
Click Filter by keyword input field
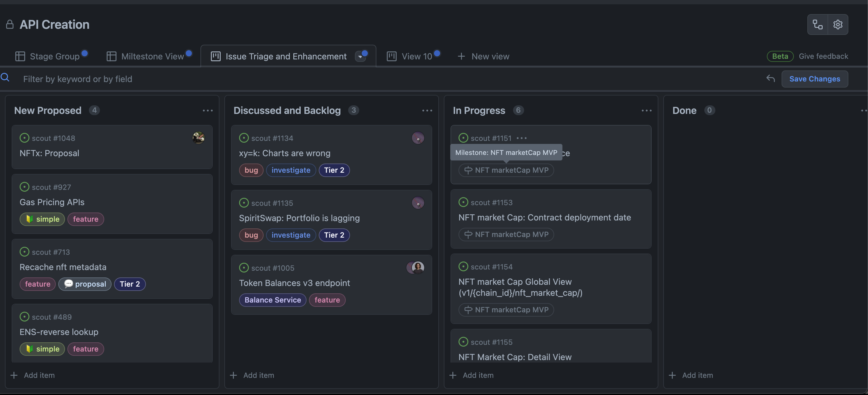78,79
